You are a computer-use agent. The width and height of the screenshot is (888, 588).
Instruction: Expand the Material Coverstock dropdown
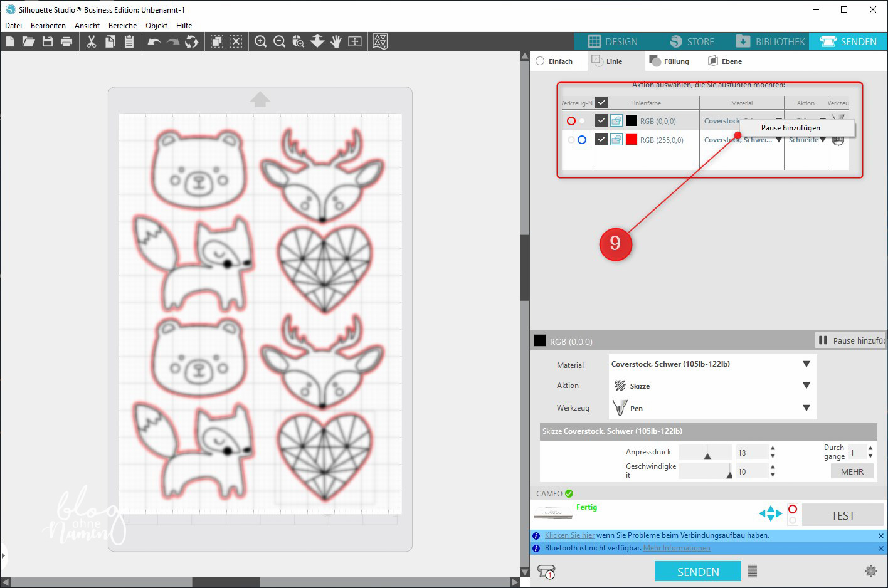tap(806, 364)
